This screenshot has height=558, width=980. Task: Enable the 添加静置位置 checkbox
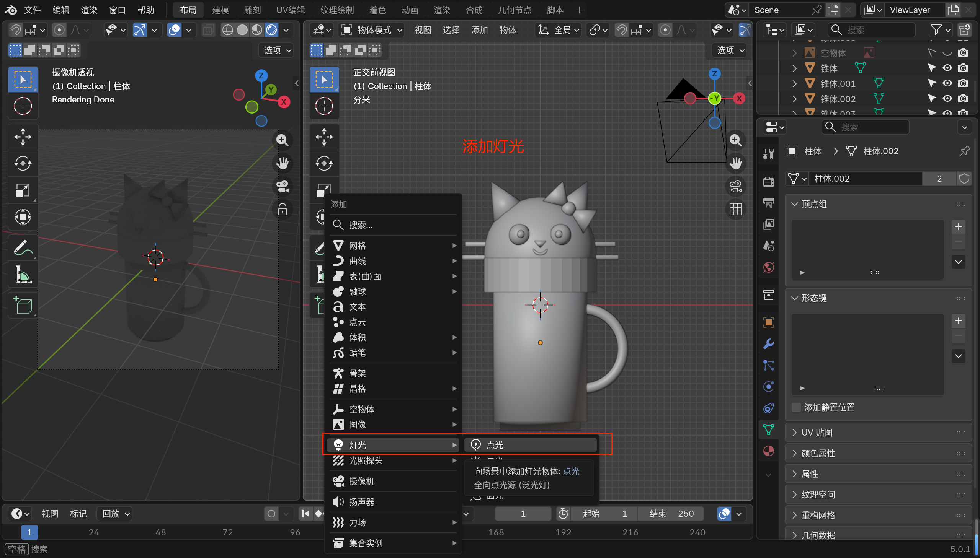pos(796,407)
